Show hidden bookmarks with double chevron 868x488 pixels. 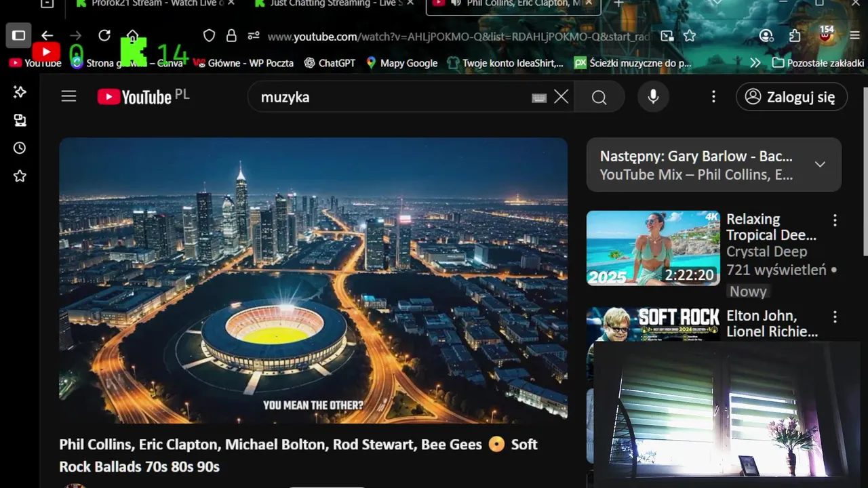pos(755,63)
